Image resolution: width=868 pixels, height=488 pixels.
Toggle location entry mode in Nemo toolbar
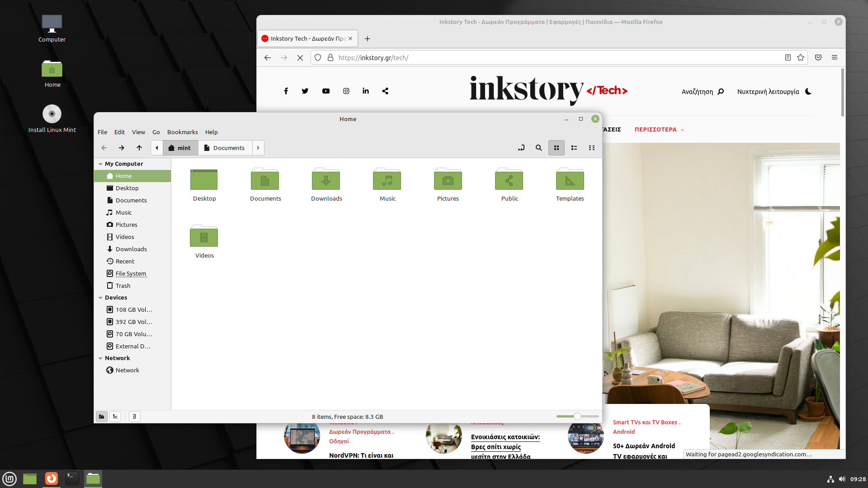click(x=521, y=148)
